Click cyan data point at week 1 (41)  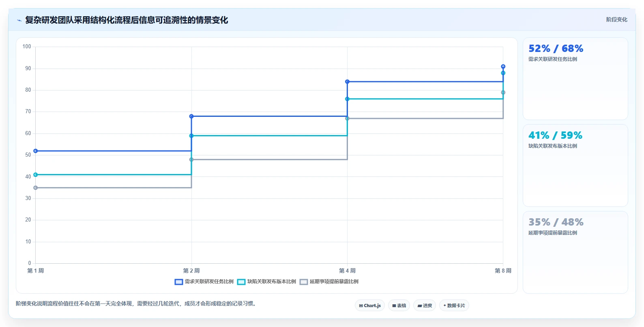pyautogui.click(x=36, y=175)
